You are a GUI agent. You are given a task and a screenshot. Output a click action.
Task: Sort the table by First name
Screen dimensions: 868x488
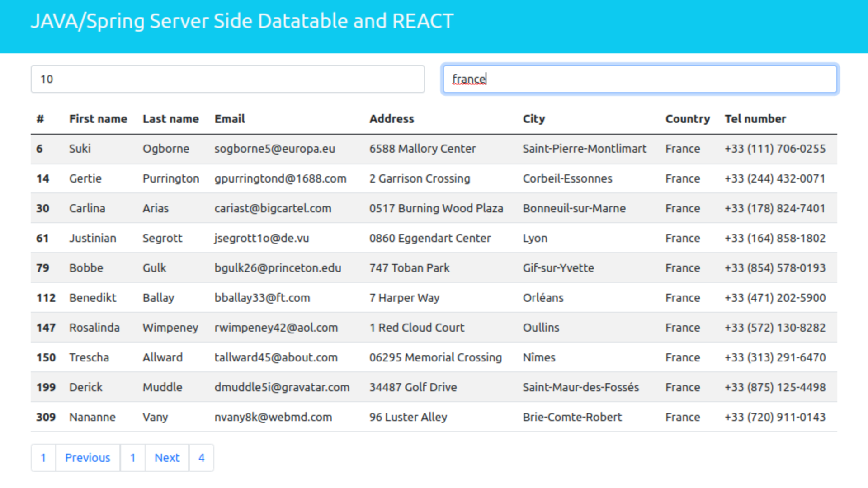(98, 119)
